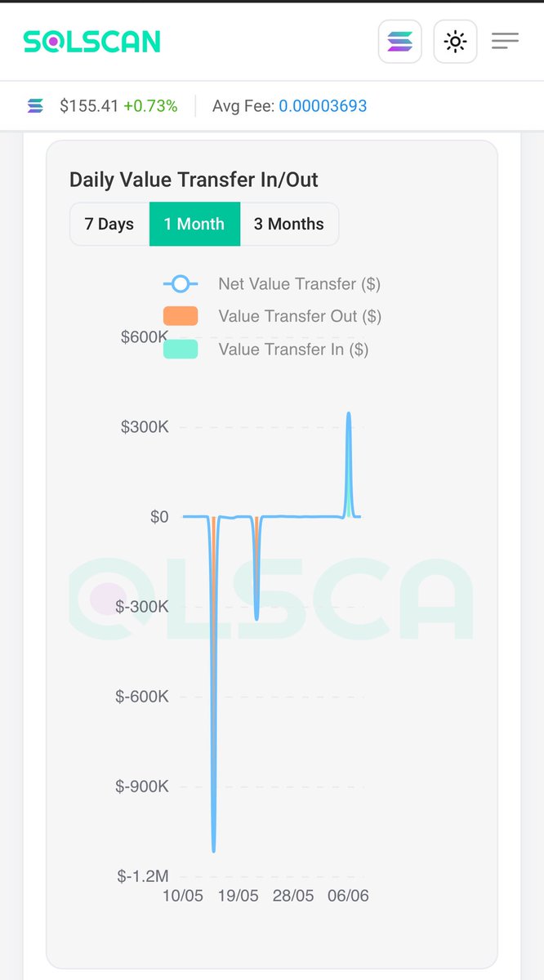The image size is (544, 980).
Task: Toggle the orange Value Transfer Out swatch
Action: [x=181, y=316]
